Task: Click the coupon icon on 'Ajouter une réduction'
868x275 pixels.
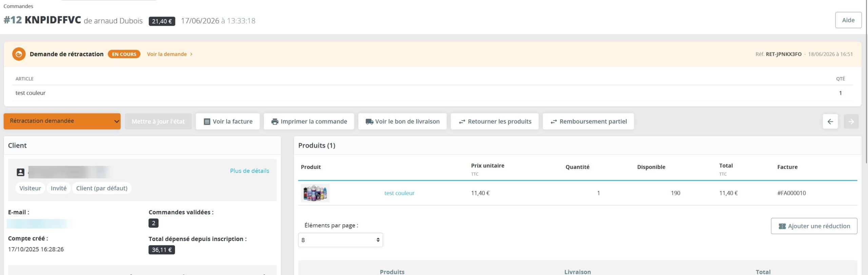Action: click(x=782, y=226)
